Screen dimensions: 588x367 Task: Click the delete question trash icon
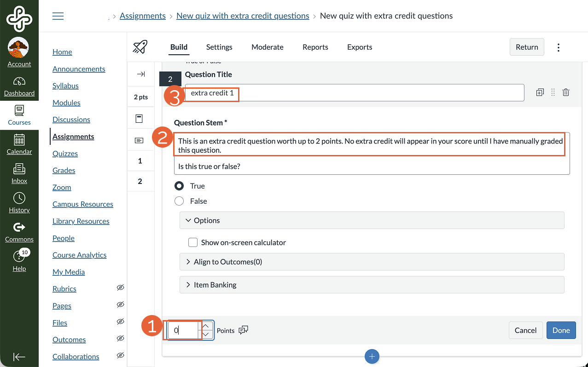[566, 92]
